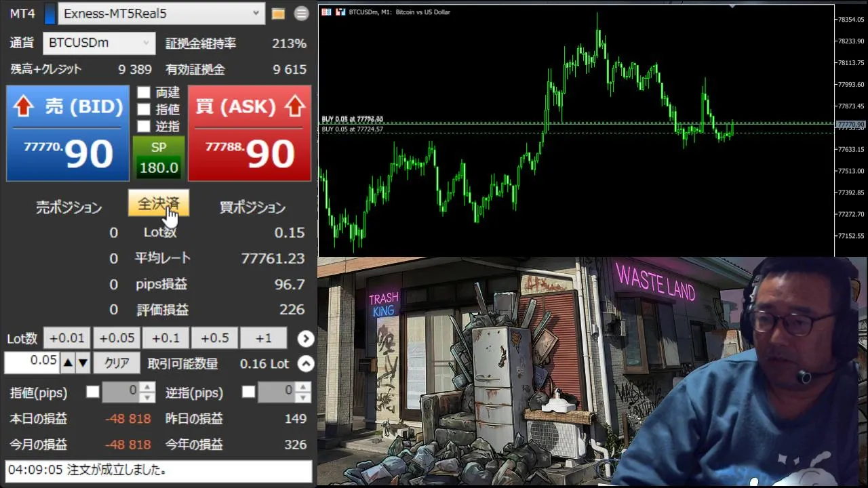Click the 買ポジション label
Viewport: 868px width, 488px height.
click(252, 207)
